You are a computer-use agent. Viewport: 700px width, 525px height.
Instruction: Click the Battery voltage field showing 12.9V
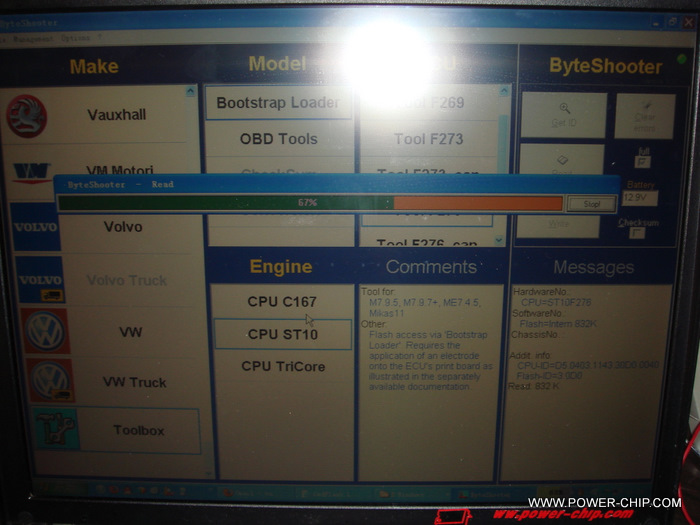(640, 197)
